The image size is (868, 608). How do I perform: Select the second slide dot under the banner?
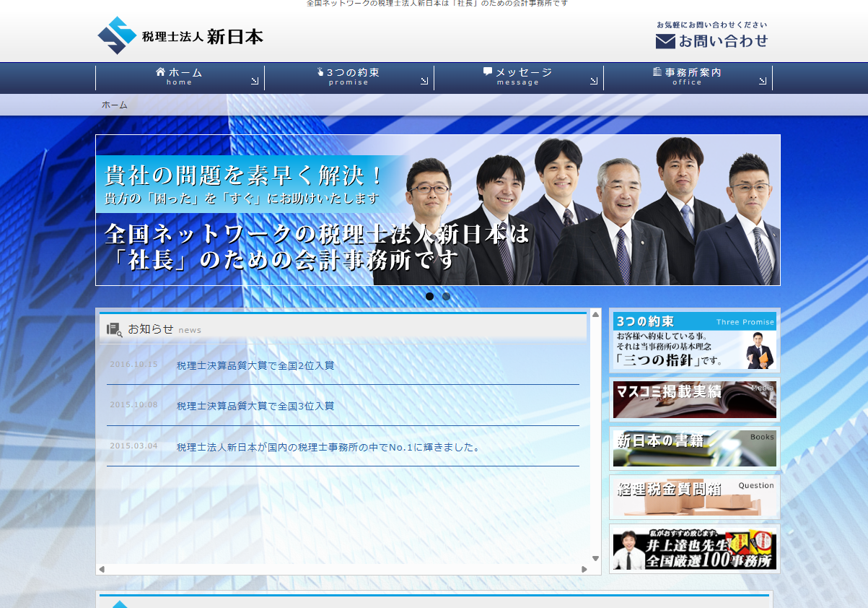(447, 296)
